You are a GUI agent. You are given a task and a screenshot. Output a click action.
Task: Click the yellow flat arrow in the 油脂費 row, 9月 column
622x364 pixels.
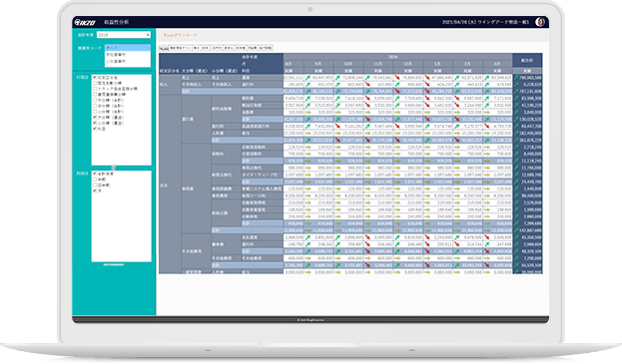click(308, 112)
